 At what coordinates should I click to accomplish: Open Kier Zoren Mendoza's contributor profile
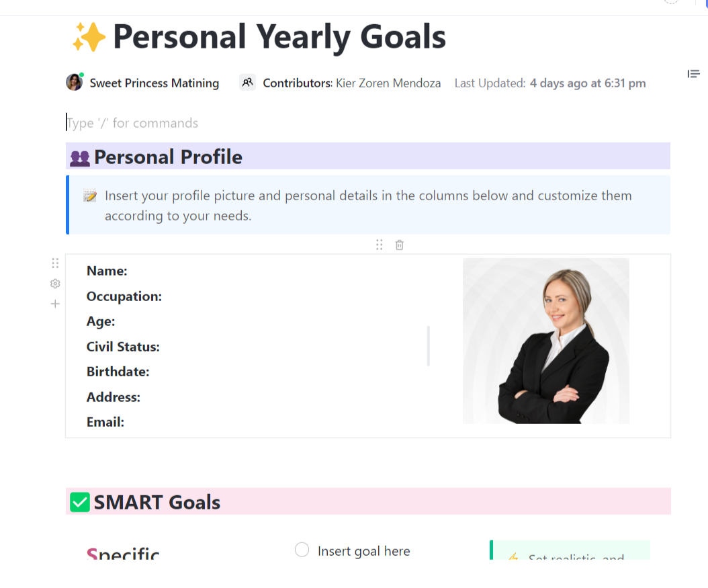(x=388, y=83)
